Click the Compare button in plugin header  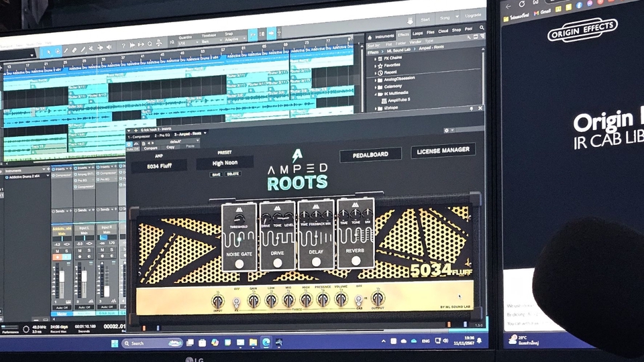(151, 148)
